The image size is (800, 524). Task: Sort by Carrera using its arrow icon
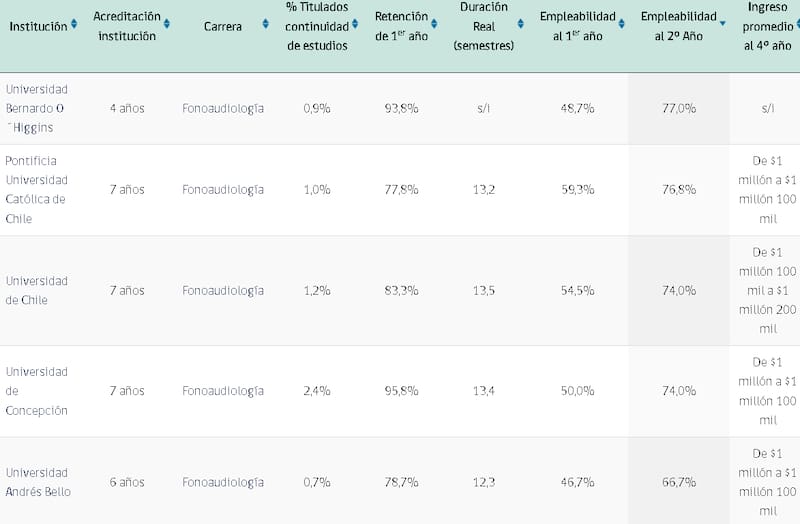click(265, 24)
